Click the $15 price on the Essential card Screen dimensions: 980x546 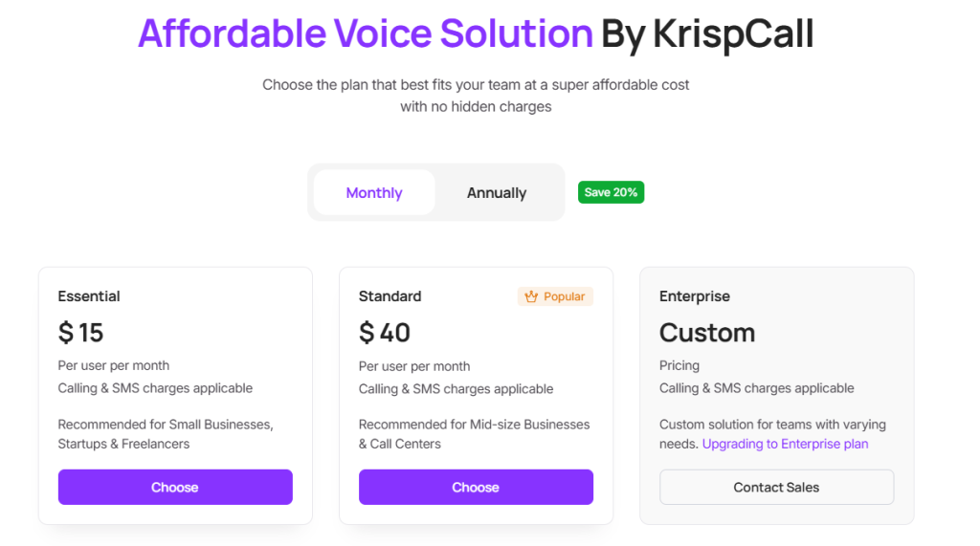(80, 333)
